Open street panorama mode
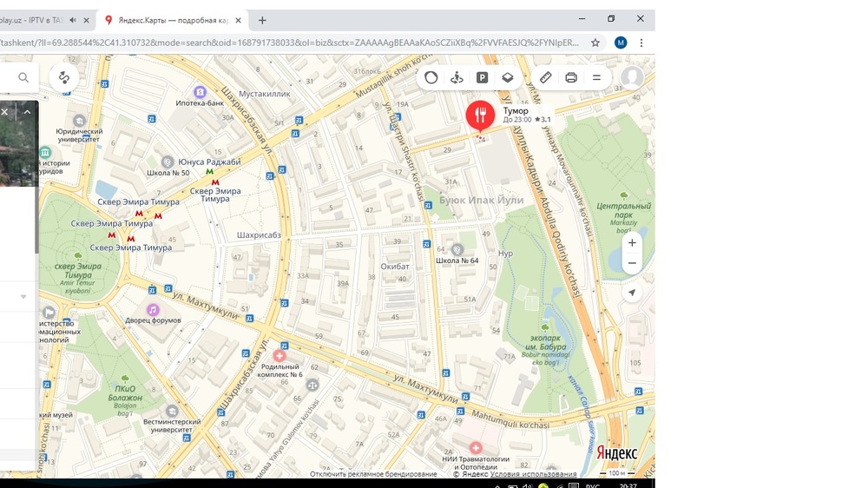The image size is (868, 488). (x=457, y=77)
